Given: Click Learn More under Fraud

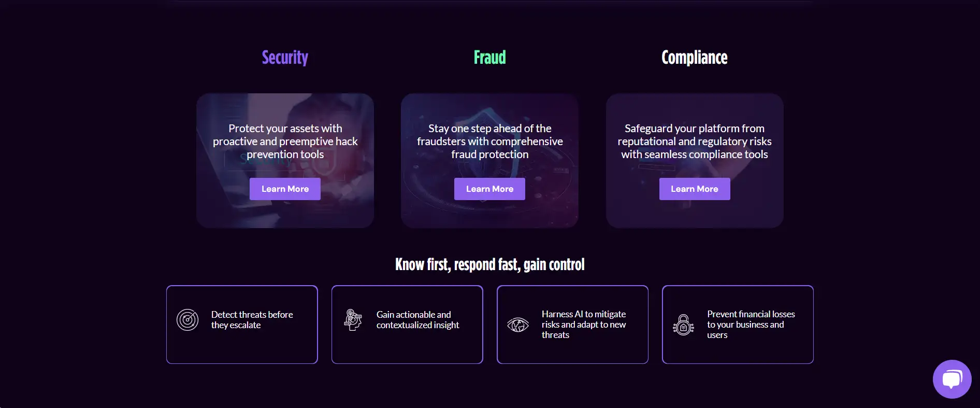Looking at the screenshot, I should coord(489,189).
